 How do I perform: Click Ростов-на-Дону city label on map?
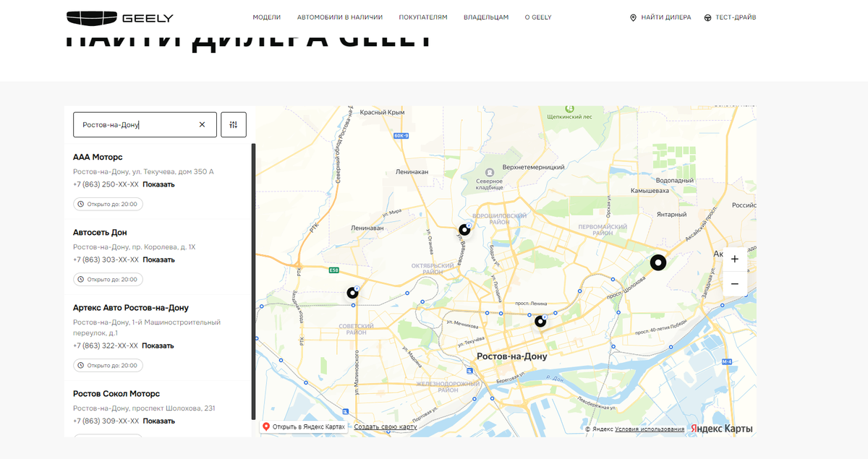pyautogui.click(x=512, y=356)
